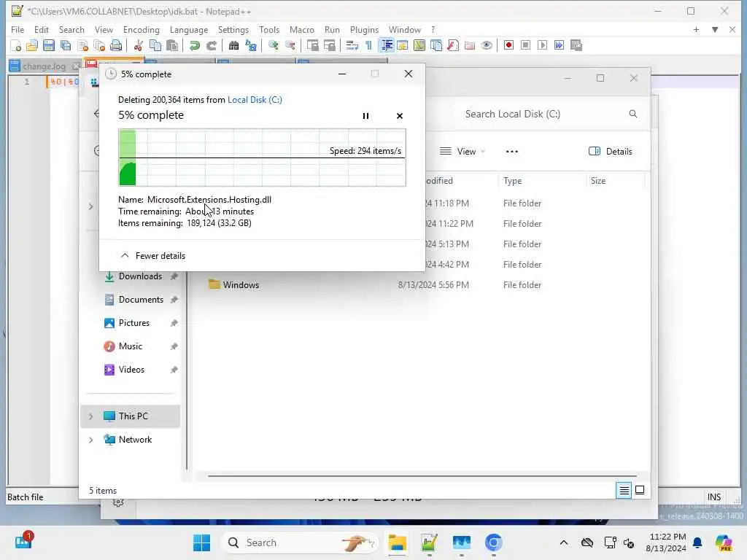Expand This PC in navigation pane
This screenshot has height=560, width=747.
[90, 416]
